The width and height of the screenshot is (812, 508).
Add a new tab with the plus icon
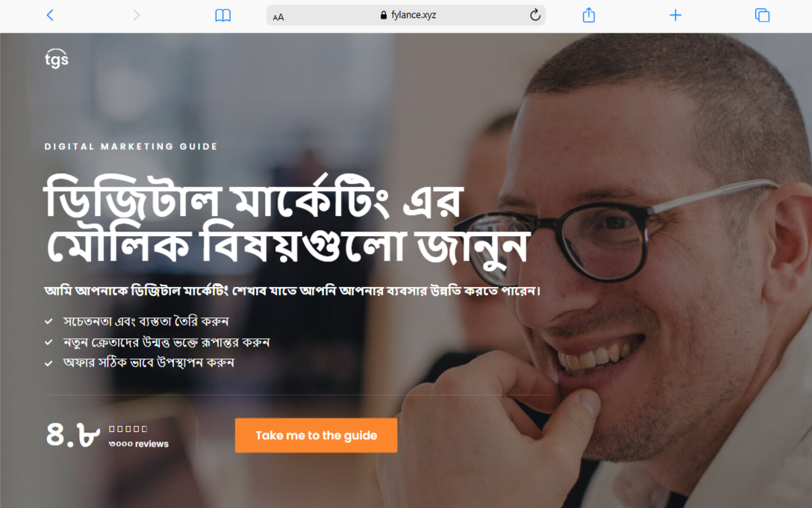[x=675, y=15]
